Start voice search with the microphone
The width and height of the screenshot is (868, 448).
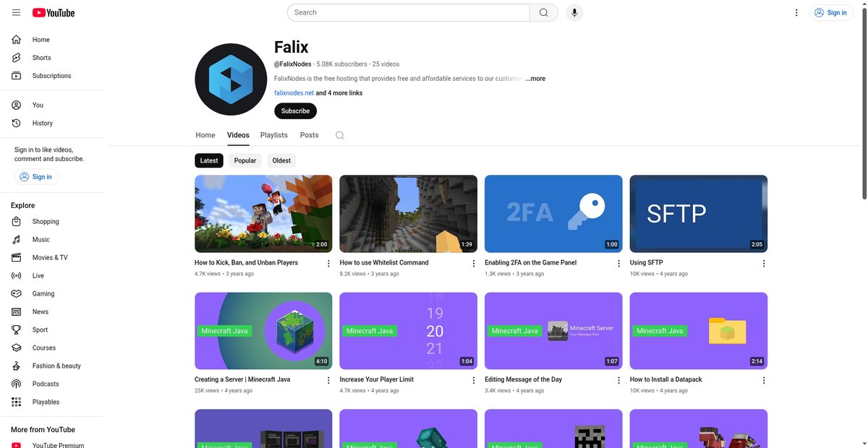tap(574, 12)
